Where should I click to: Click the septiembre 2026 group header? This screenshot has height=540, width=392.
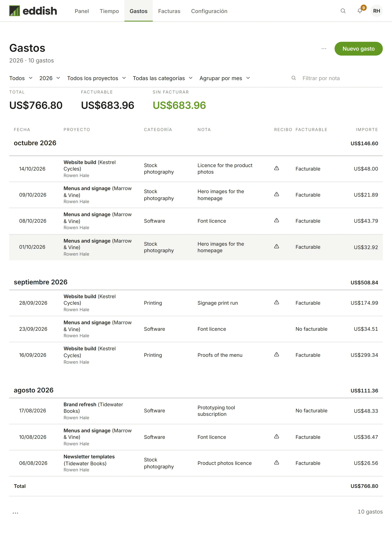pos(41,282)
